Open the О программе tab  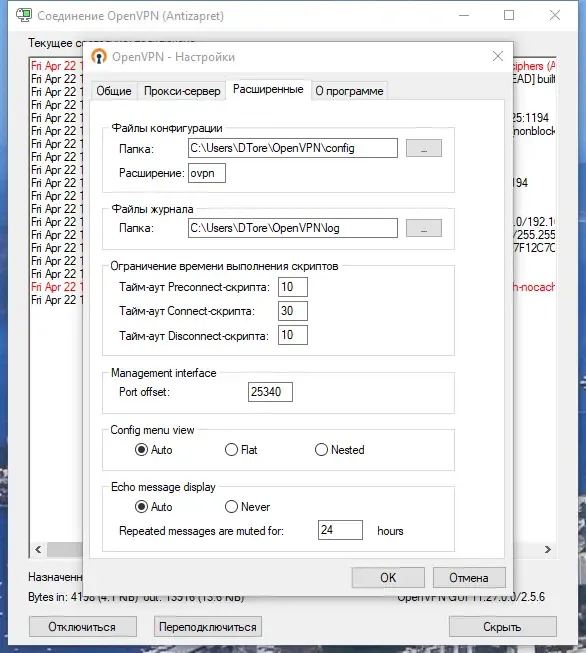(349, 91)
